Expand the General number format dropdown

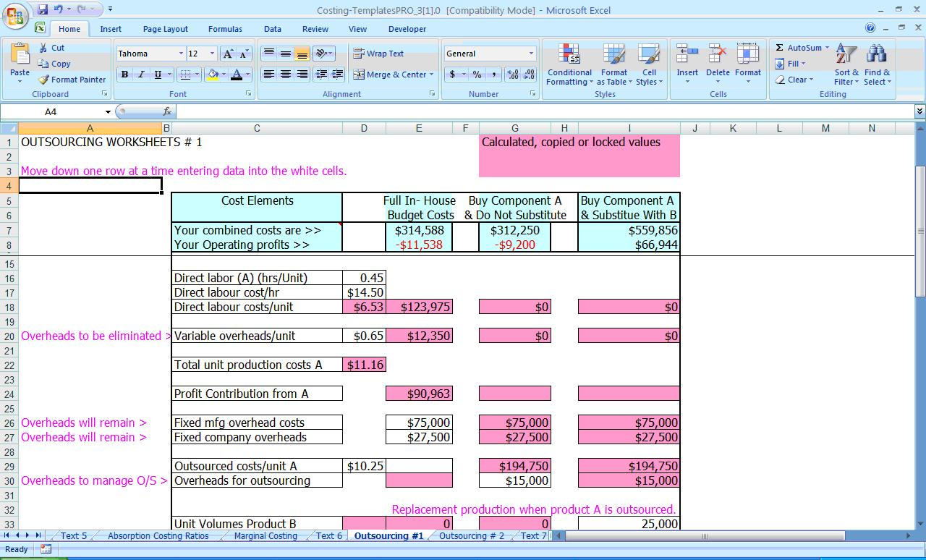click(x=531, y=54)
